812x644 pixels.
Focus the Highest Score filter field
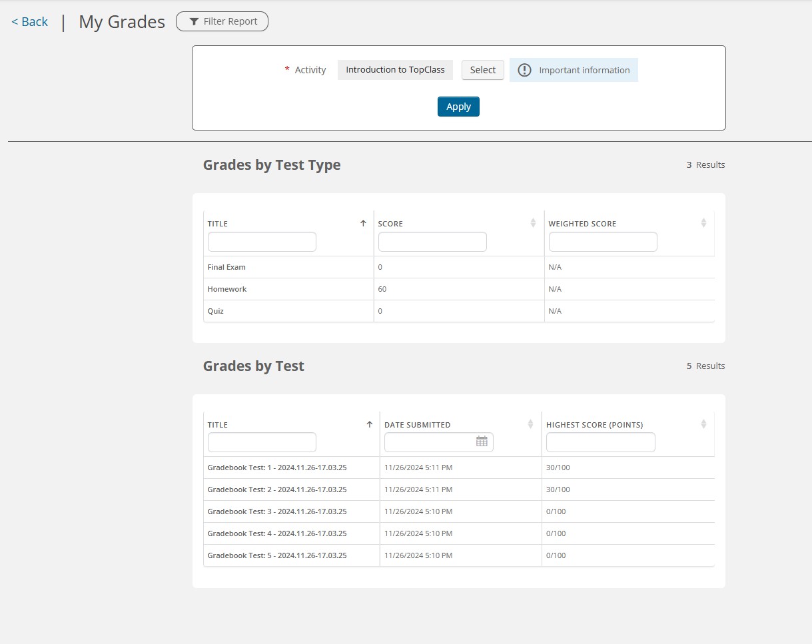point(600,443)
